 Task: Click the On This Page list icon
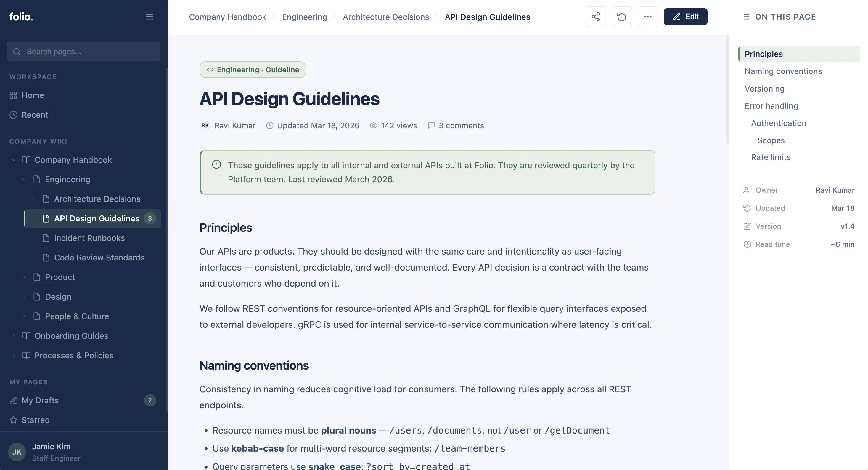tap(746, 17)
